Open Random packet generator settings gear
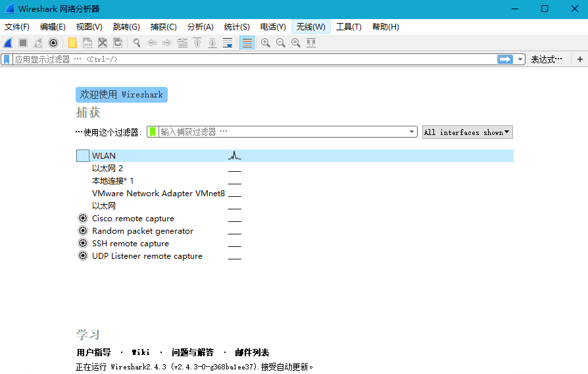588x374 pixels. click(x=83, y=230)
